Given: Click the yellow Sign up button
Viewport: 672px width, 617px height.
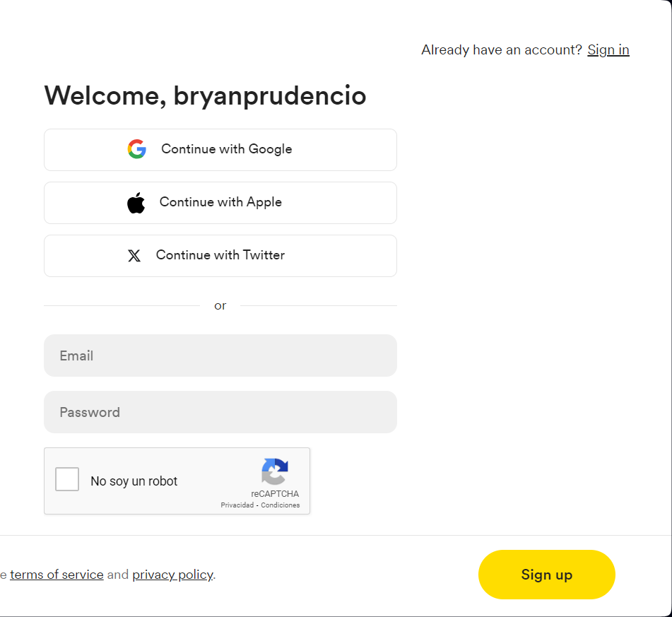Looking at the screenshot, I should (546, 575).
